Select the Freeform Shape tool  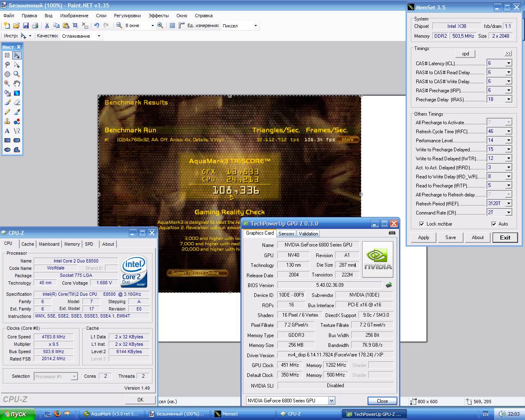(17, 150)
